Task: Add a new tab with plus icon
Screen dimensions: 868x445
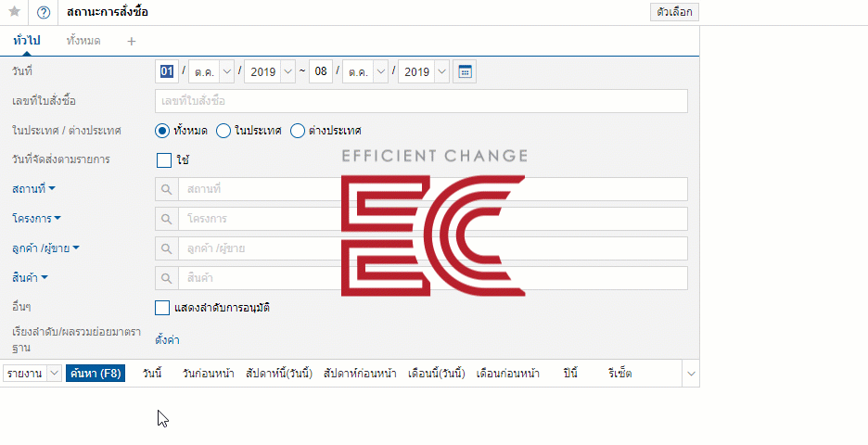Action: (x=131, y=41)
